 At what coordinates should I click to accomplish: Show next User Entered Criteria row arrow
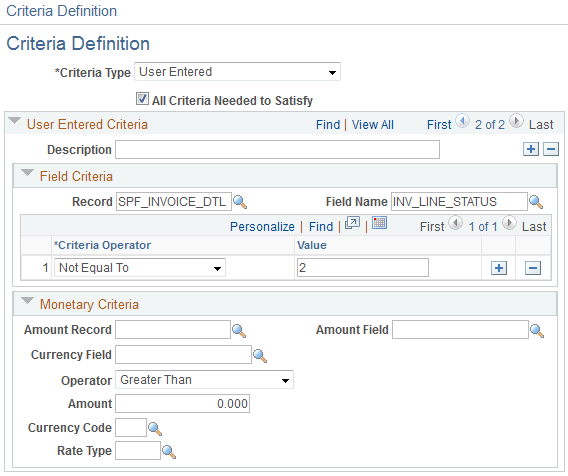pos(516,121)
